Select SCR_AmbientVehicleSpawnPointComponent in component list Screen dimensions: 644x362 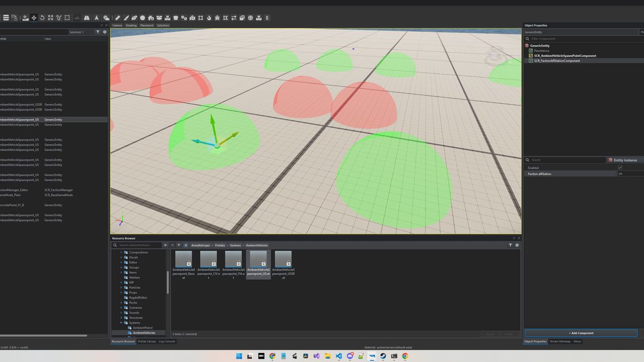pos(565,55)
